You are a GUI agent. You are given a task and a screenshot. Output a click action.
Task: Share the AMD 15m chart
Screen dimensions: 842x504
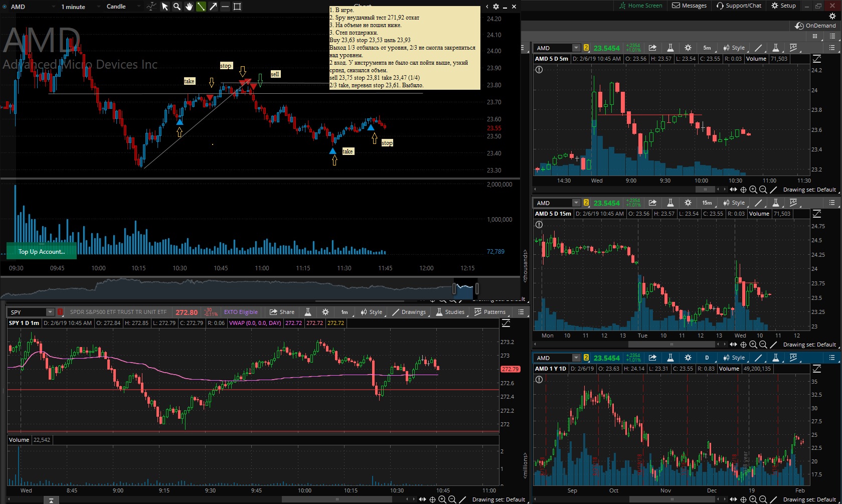click(652, 203)
